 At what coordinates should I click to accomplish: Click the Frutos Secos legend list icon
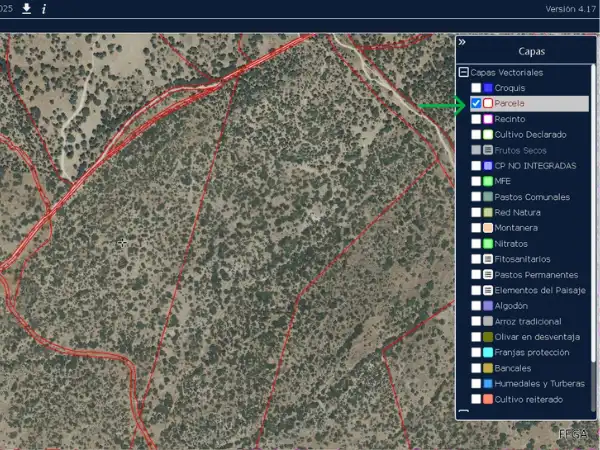tap(488, 150)
